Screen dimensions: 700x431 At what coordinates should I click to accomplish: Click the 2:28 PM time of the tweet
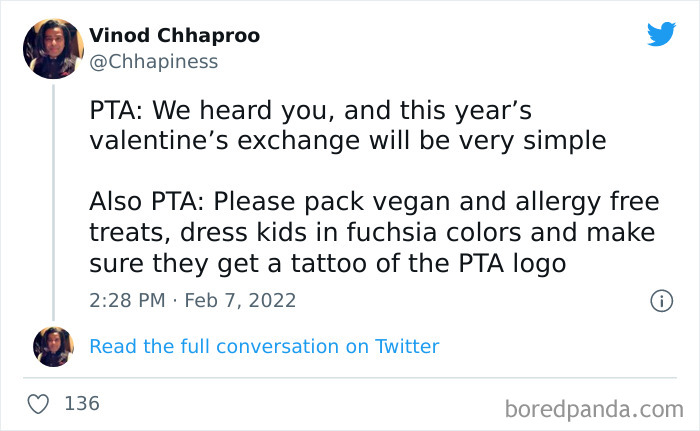click(127, 300)
